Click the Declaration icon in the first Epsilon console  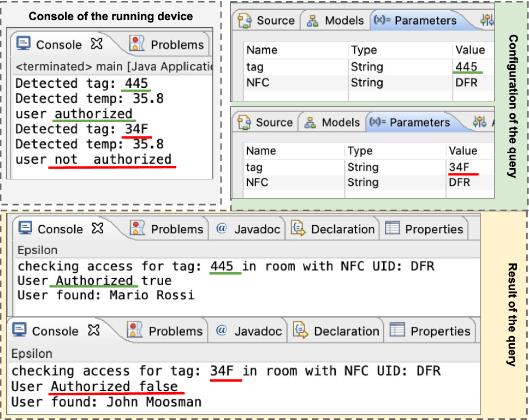point(298,228)
